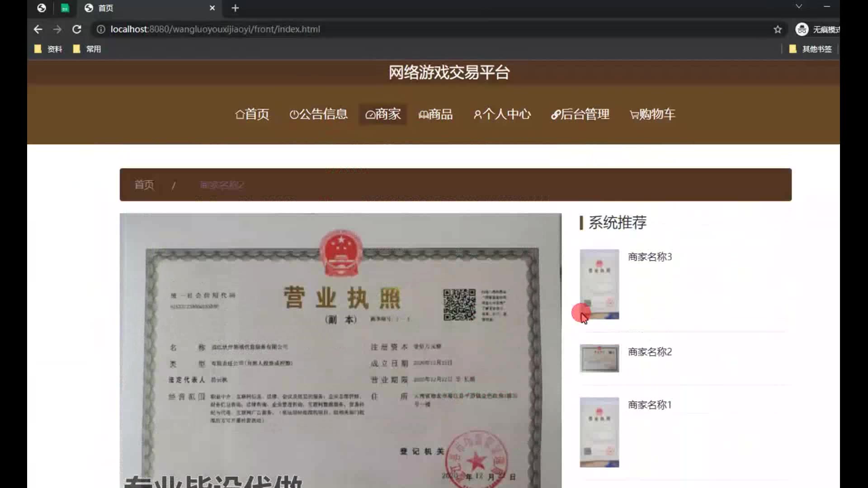Image resolution: width=868 pixels, height=488 pixels.
Task: Open 后台管理 in the navigation menu
Action: (580, 114)
